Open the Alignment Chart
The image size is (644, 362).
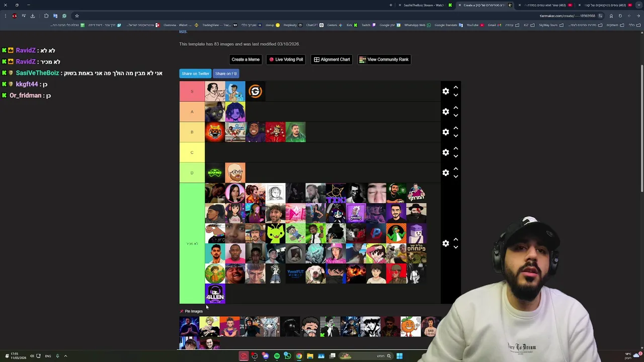click(x=332, y=59)
